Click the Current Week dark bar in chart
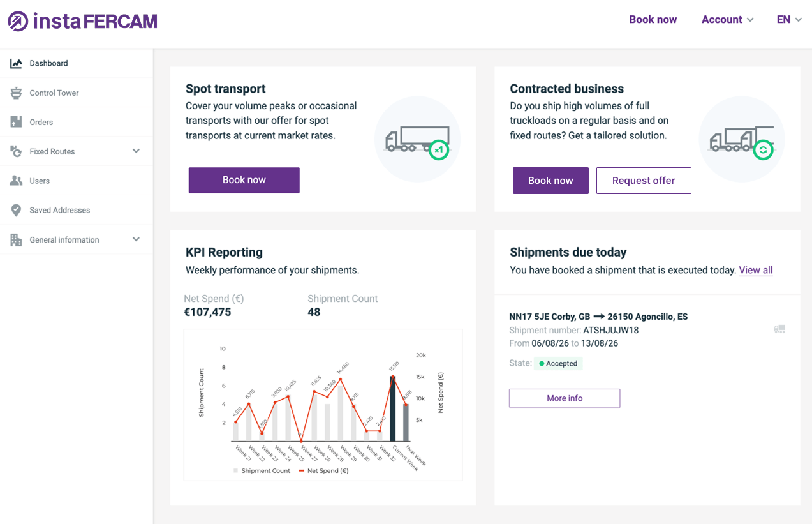 pyautogui.click(x=393, y=408)
